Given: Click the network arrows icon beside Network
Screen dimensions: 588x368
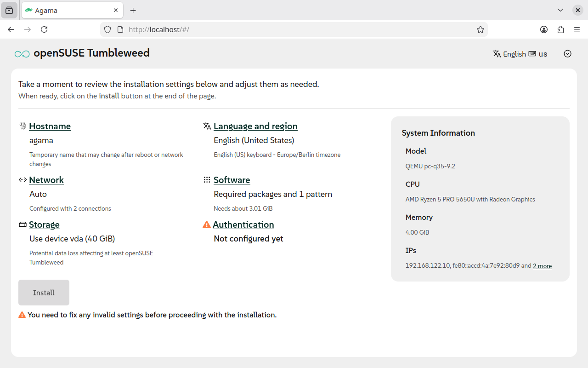Looking at the screenshot, I should (23, 180).
